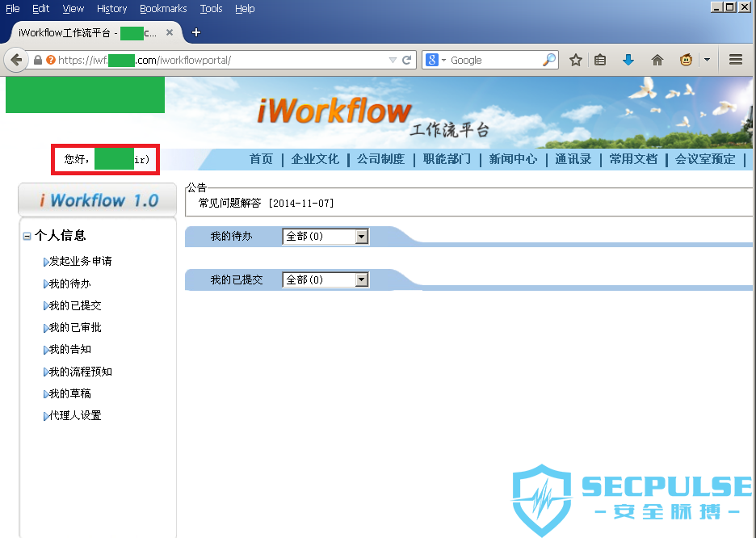Open 通讯录 navigation link
The width and height of the screenshot is (756, 538).
[573, 159]
